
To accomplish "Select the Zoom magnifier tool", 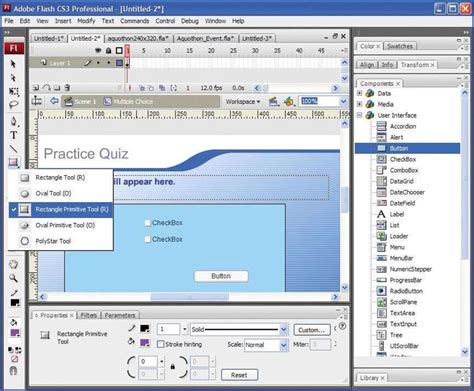I will (13, 278).
